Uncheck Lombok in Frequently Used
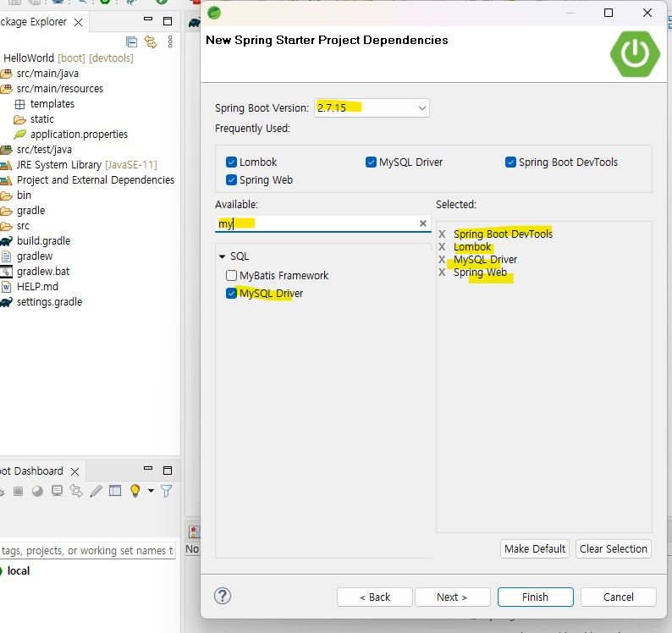This screenshot has height=633, width=672. [231, 162]
